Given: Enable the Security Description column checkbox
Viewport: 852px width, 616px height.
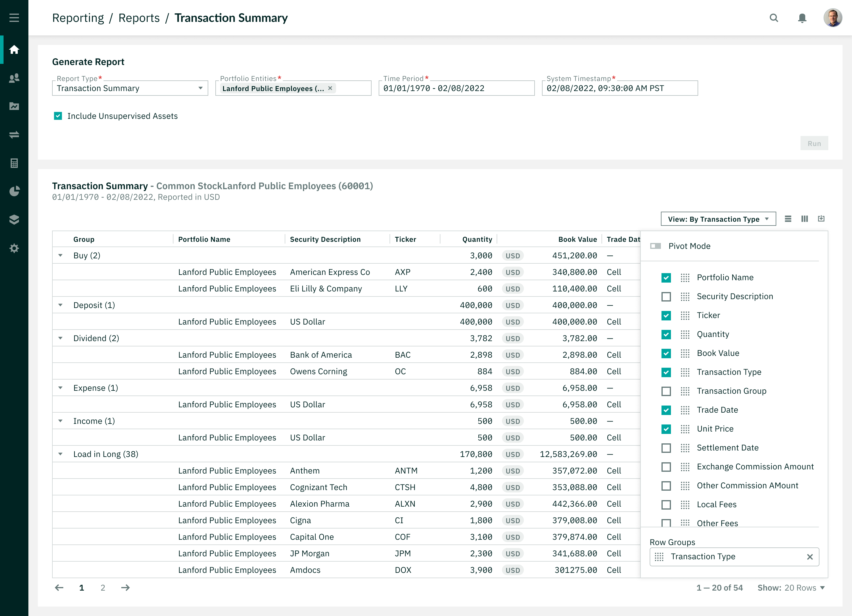Looking at the screenshot, I should (666, 296).
